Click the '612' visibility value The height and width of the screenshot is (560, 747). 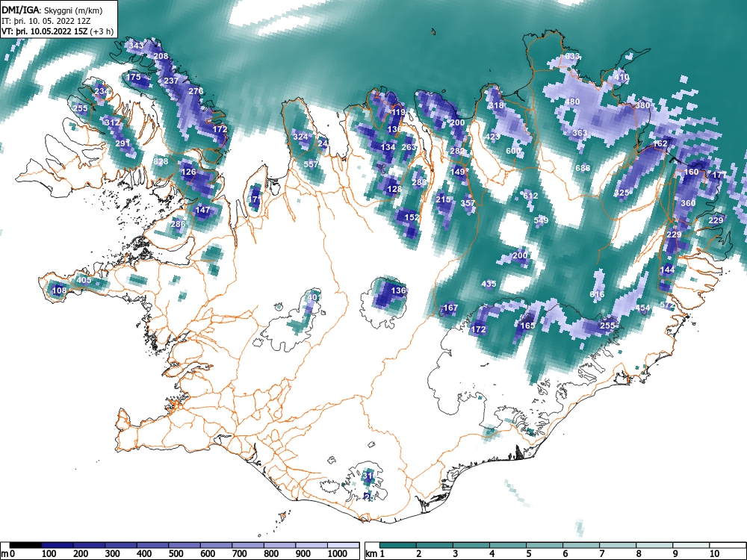(x=530, y=196)
